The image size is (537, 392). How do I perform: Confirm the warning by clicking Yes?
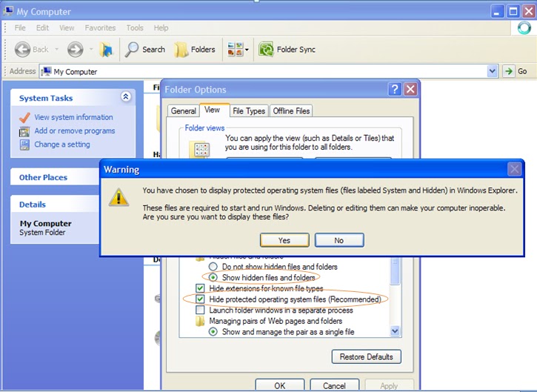284,240
